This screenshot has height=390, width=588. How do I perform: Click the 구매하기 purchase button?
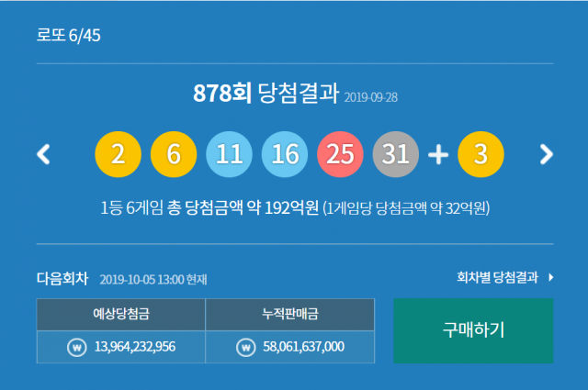[x=473, y=330]
